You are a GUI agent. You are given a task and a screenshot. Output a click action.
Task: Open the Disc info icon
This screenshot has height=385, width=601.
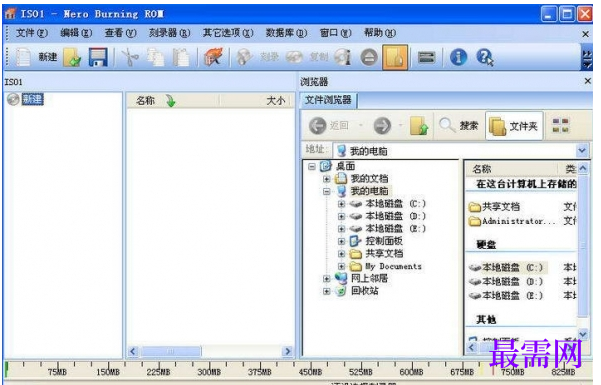point(343,58)
